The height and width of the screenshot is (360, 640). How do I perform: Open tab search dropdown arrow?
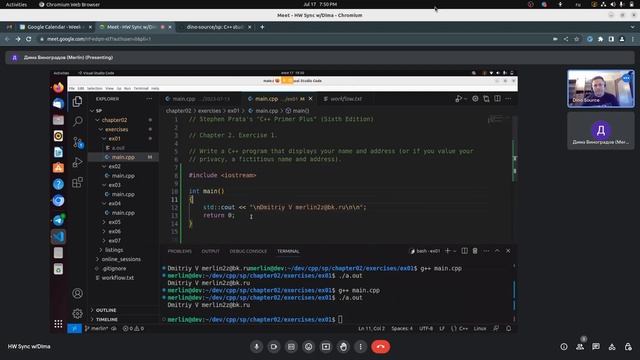coord(632,27)
